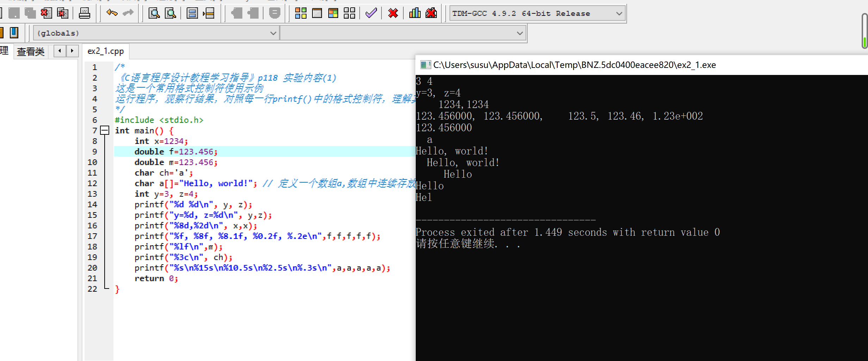The height and width of the screenshot is (361, 868).
Task: Click line number 14 in the gutter
Action: pos(92,204)
